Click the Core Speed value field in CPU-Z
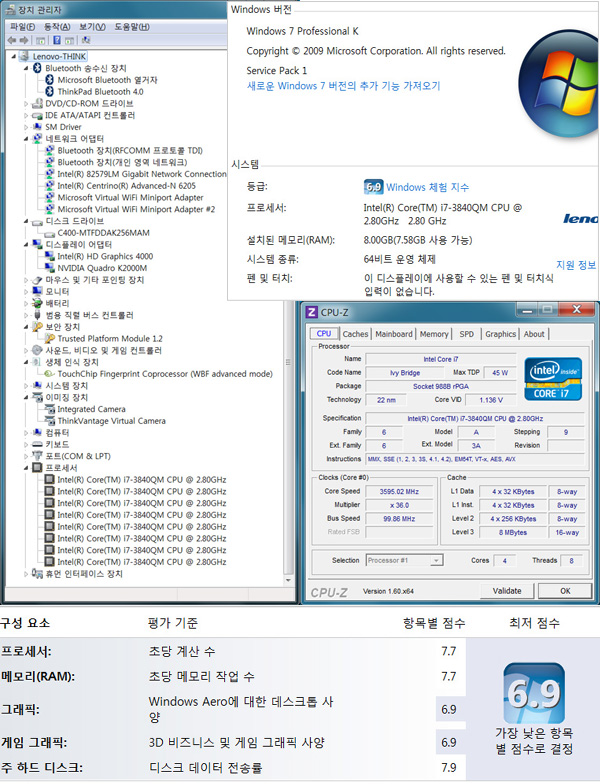Viewport: 600px width, 784px height. pos(399,492)
